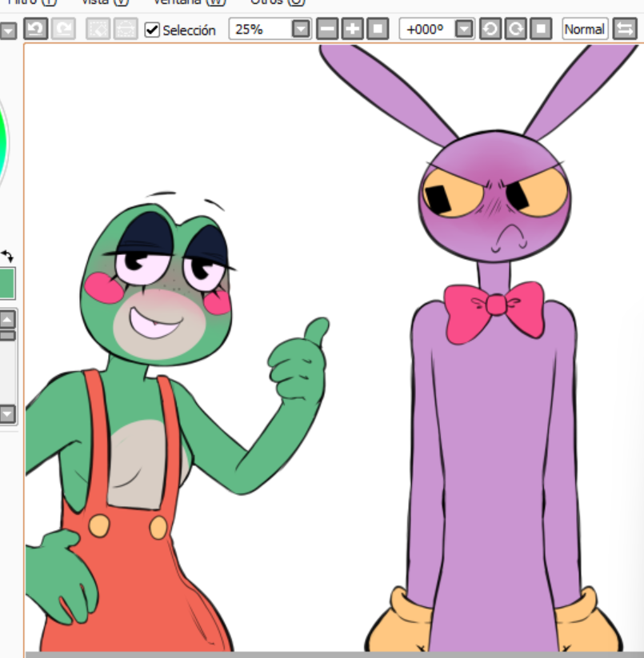This screenshot has width=644, height=658.
Task: Rotate the canvas view clockwise
Action: [x=515, y=29]
